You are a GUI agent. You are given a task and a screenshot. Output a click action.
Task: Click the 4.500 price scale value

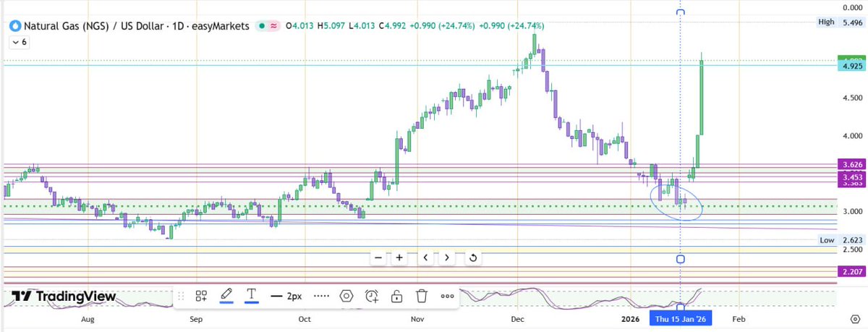(852, 98)
